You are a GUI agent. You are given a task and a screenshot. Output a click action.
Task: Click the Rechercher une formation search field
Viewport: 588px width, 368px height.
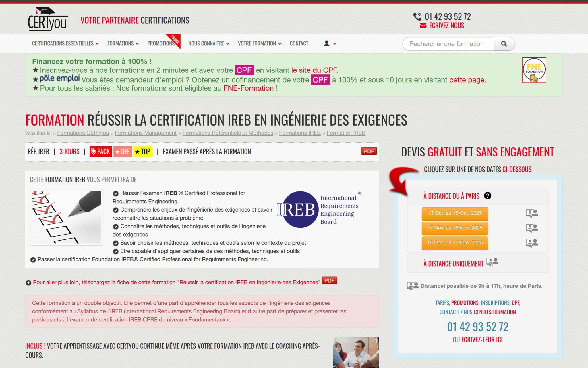click(x=448, y=44)
